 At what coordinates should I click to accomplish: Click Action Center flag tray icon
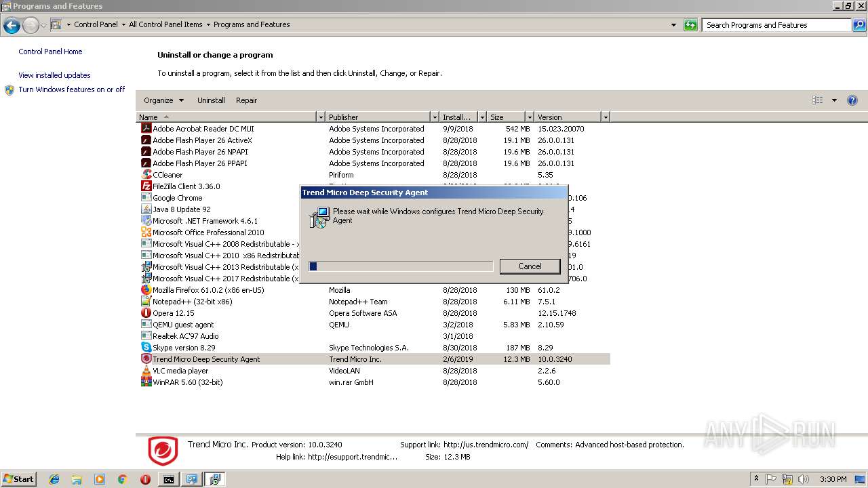(x=771, y=479)
